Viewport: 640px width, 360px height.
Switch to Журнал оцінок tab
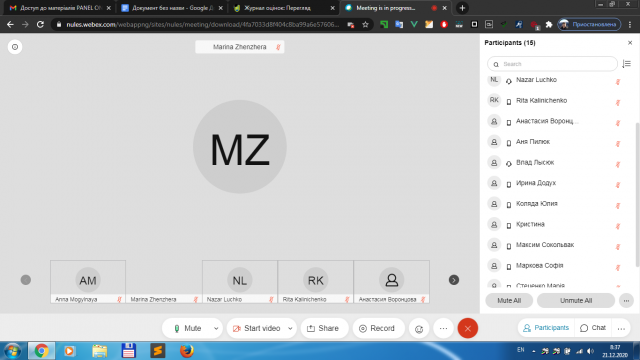pyautogui.click(x=284, y=8)
